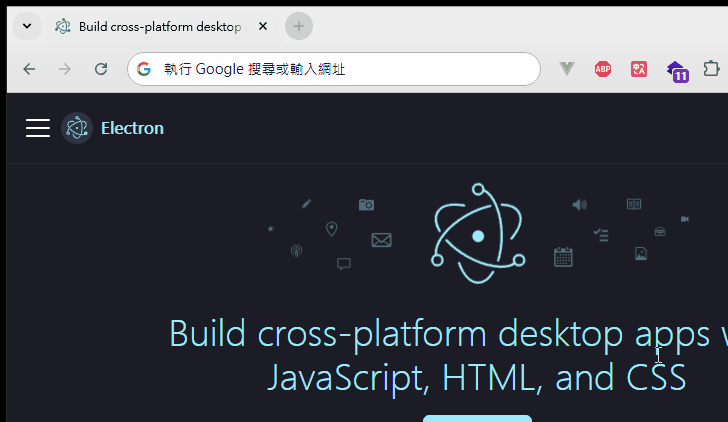Open a new browser tab
The width and height of the screenshot is (728, 422).
[x=298, y=26]
